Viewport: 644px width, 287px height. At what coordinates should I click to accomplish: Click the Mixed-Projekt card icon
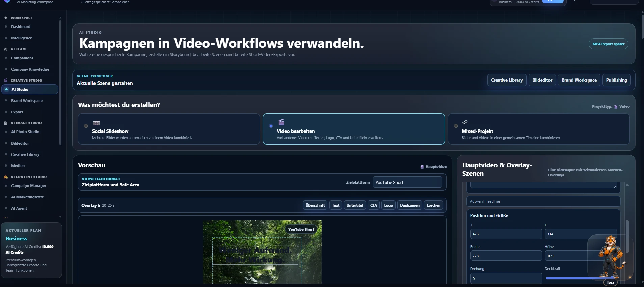pyautogui.click(x=465, y=122)
